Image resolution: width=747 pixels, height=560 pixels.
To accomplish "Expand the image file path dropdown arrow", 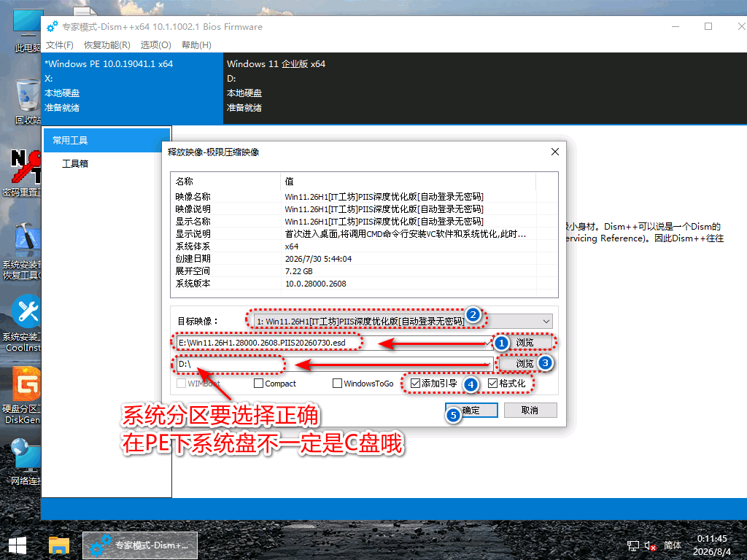I will [x=487, y=343].
